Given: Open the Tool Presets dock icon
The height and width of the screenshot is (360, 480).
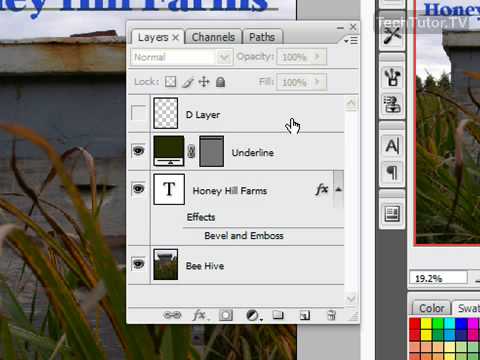Looking at the screenshot, I should 392,35.
